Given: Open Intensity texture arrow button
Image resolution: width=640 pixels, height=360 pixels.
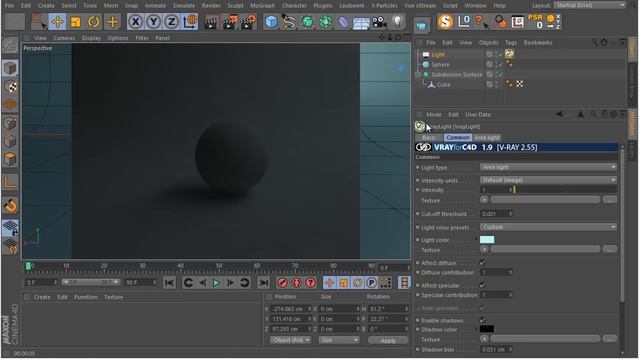Looking at the screenshot, I should click(484, 200).
